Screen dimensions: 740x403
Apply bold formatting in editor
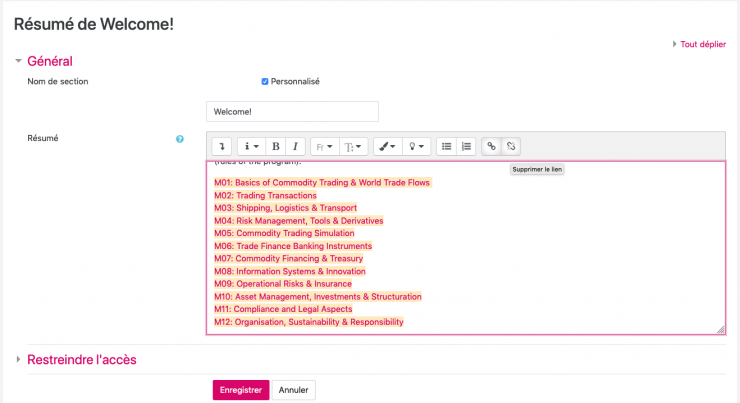[275, 146]
